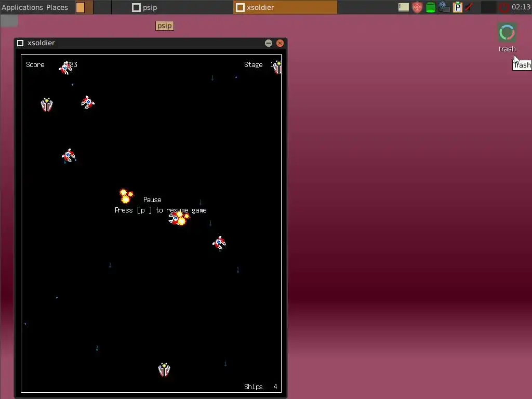The height and width of the screenshot is (399, 532).
Task: Click the red firewall shield tray icon
Action: click(417, 7)
